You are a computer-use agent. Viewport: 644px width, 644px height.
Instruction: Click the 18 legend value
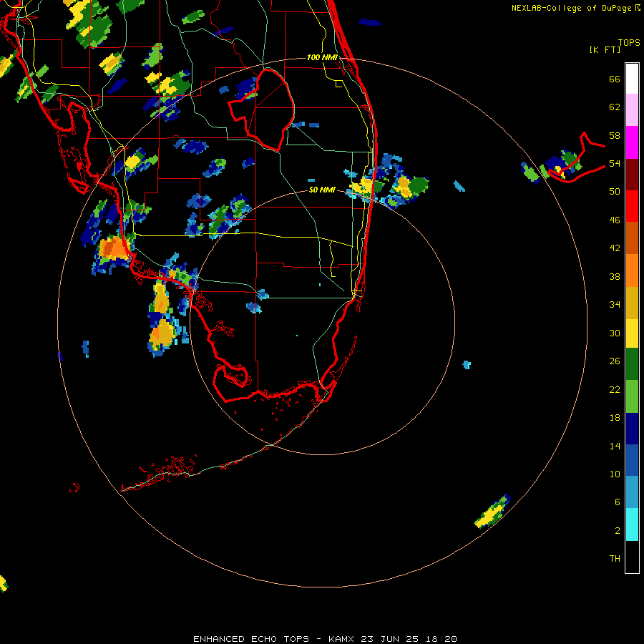[615, 418]
